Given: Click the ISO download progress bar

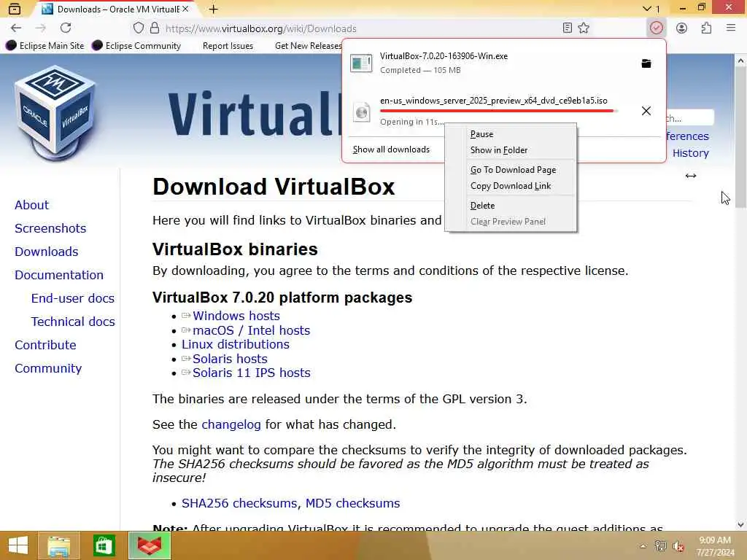Looking at the screenshot, I should coord(498,111).
